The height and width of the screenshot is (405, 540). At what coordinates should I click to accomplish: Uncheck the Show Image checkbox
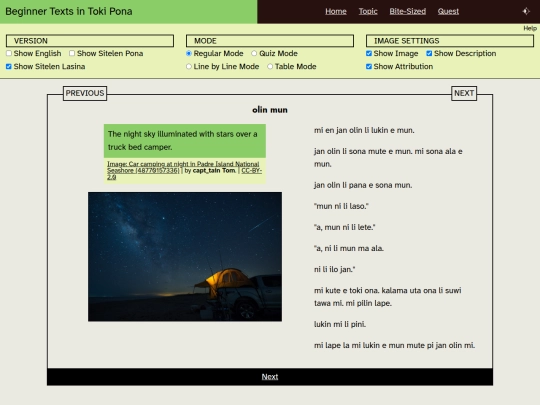(369, 53)
